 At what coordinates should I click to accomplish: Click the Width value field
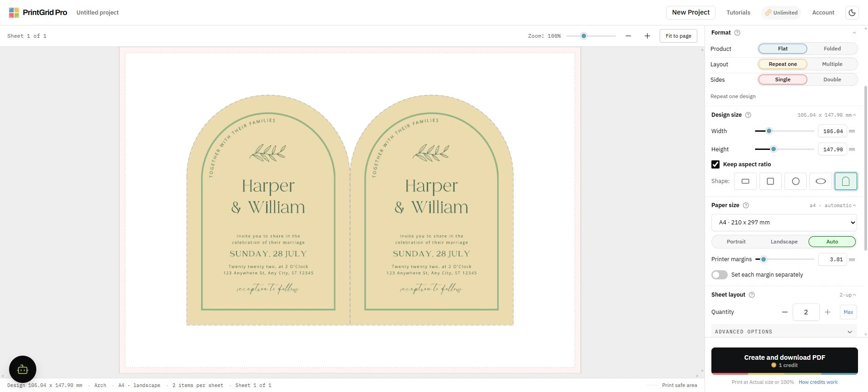(833, 131)
